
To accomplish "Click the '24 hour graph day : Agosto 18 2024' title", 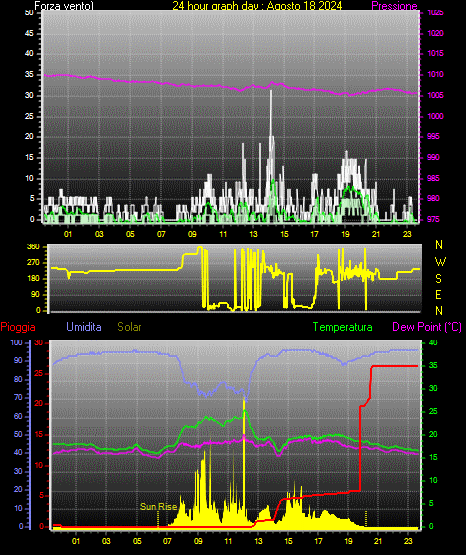I will [x=257, y=6].
